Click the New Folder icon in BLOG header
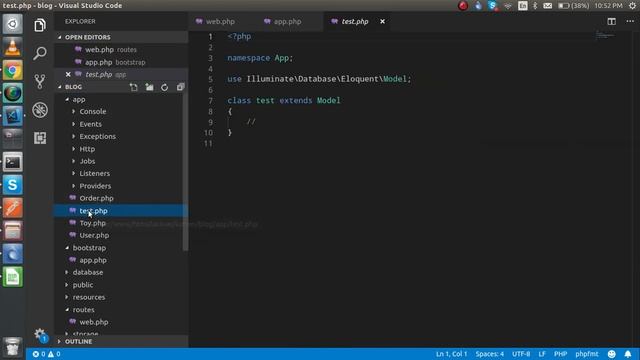The height and width of the screenshot is (360, 640). (x=149, y=87)
